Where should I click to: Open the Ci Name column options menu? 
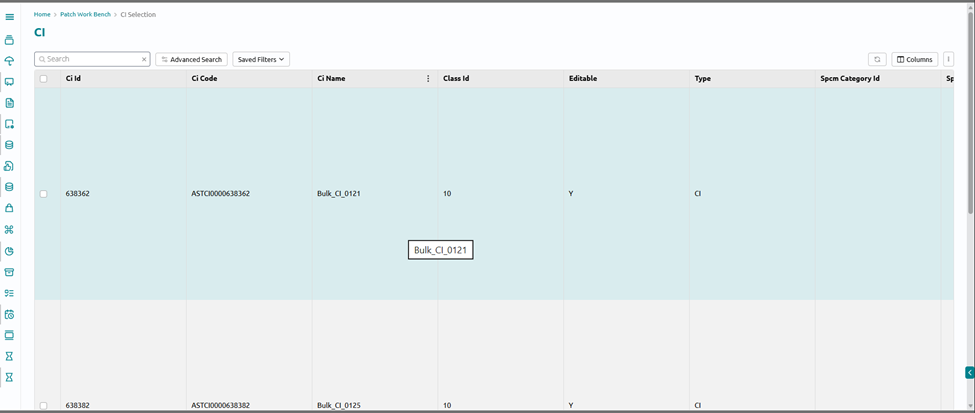click(428, 78)
